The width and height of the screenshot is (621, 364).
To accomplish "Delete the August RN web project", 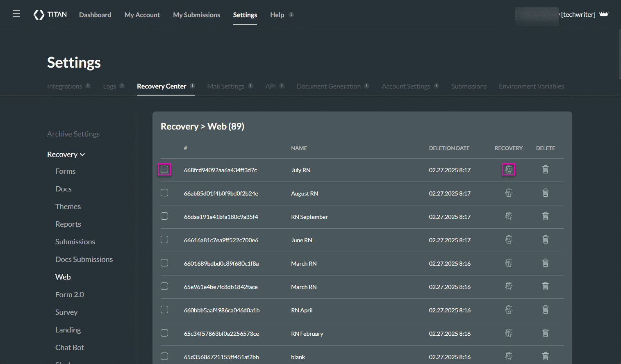I will (x=545, y=193).
